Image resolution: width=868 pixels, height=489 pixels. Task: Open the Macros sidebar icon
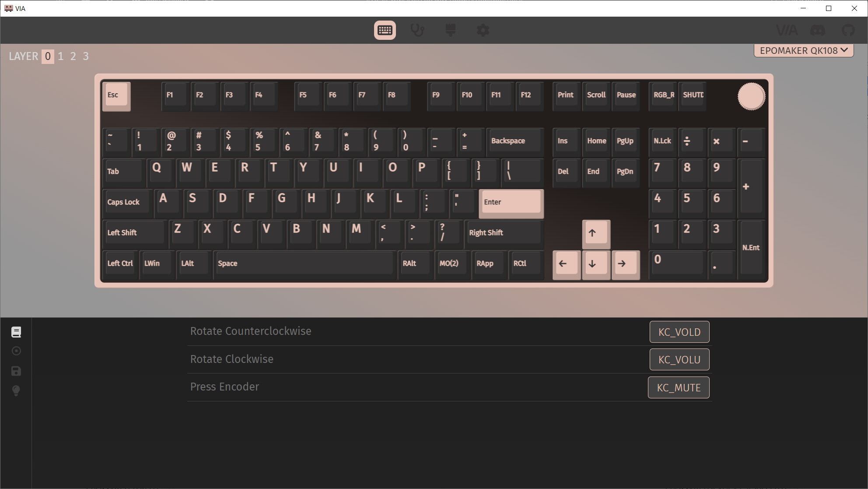[x=16, y=351]
